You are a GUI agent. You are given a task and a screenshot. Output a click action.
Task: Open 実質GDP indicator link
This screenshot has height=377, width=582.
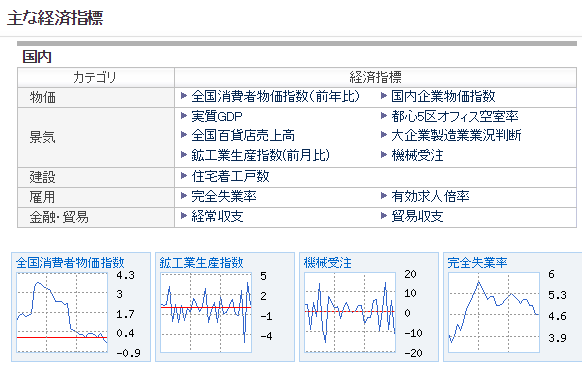217,117
